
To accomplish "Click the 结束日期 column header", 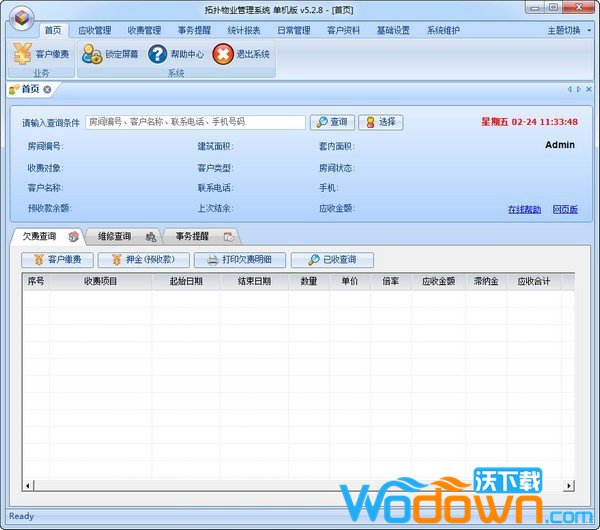I will pyautogui.click(x=254, y=281).
